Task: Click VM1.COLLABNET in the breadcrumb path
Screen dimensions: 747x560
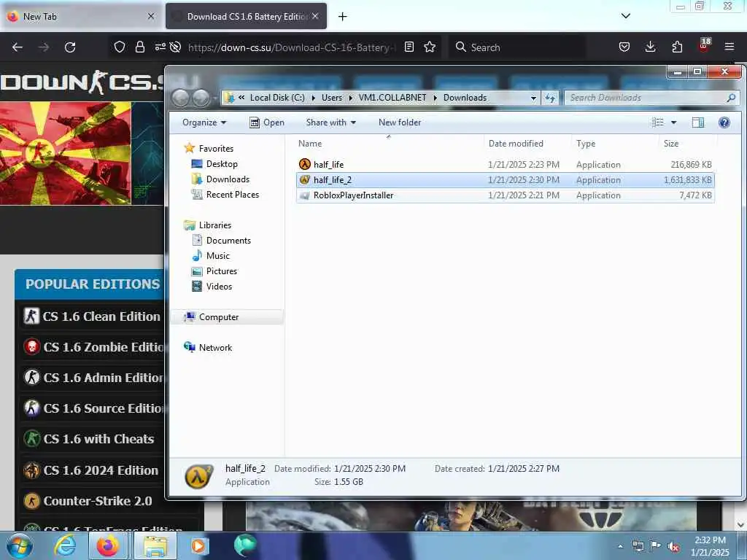Action: pos(392,98)
